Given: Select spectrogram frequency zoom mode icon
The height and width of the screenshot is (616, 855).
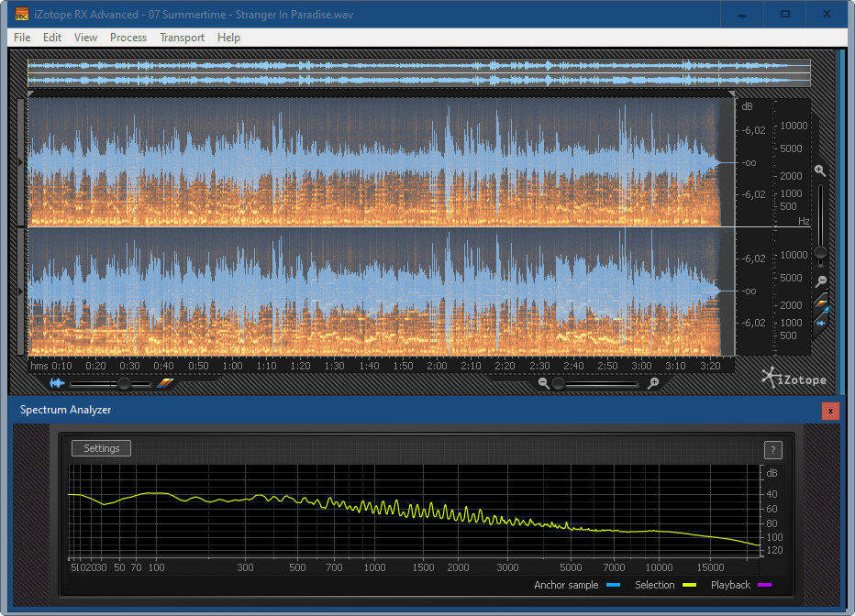Looking at the screenshot, I should pyautogui.click(x=821, y=305).
